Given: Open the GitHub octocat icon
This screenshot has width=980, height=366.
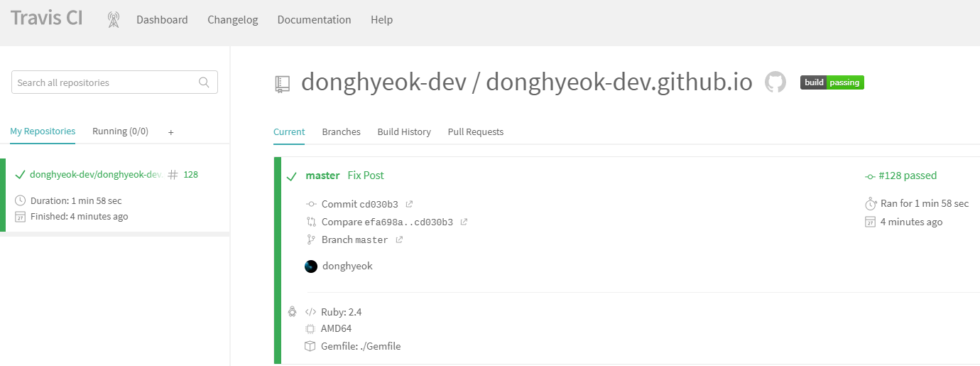Looking at the screenshot, I should (775, 82).
